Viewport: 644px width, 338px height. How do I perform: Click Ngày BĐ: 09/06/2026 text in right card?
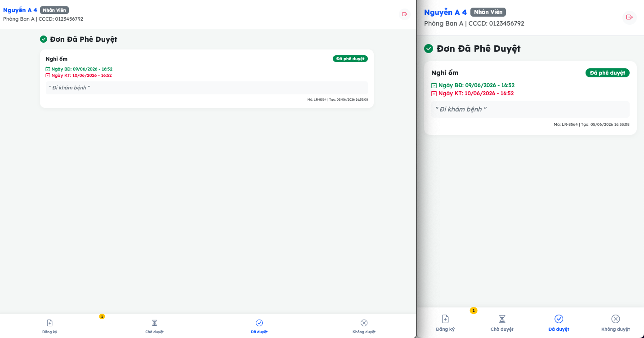[x=476, y=85]
